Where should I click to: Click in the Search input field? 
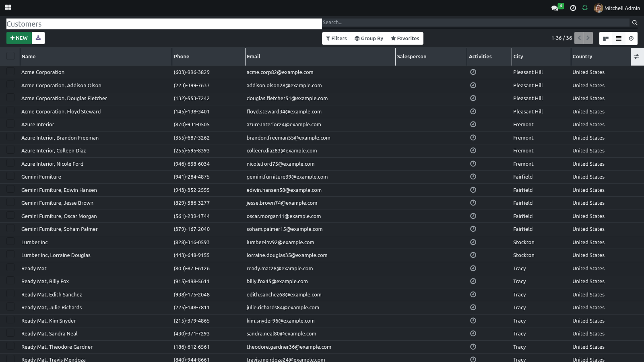pos(475,23)
